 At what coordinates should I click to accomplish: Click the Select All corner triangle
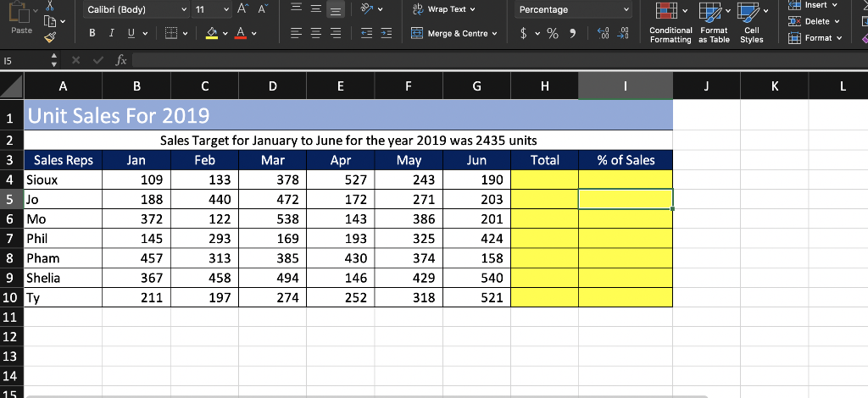pyautogui.click(x=12, y=86)
